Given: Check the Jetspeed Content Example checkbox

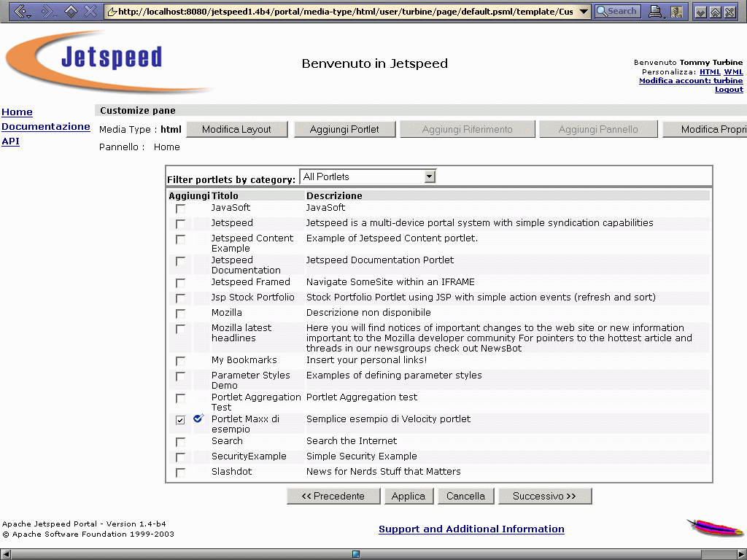Looking at the screenshot, I should tap(180, 239).
